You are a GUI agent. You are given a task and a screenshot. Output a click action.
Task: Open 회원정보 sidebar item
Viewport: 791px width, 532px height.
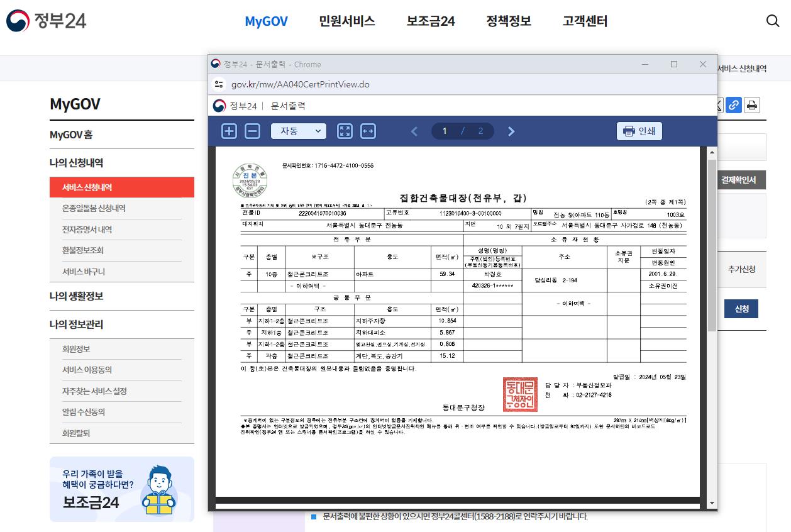click(76, 349)
